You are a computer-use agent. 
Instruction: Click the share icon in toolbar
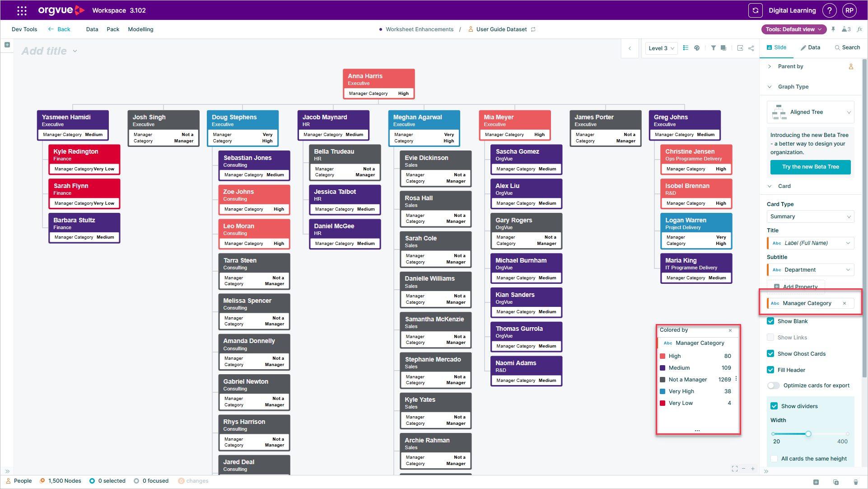pos(751,48)
